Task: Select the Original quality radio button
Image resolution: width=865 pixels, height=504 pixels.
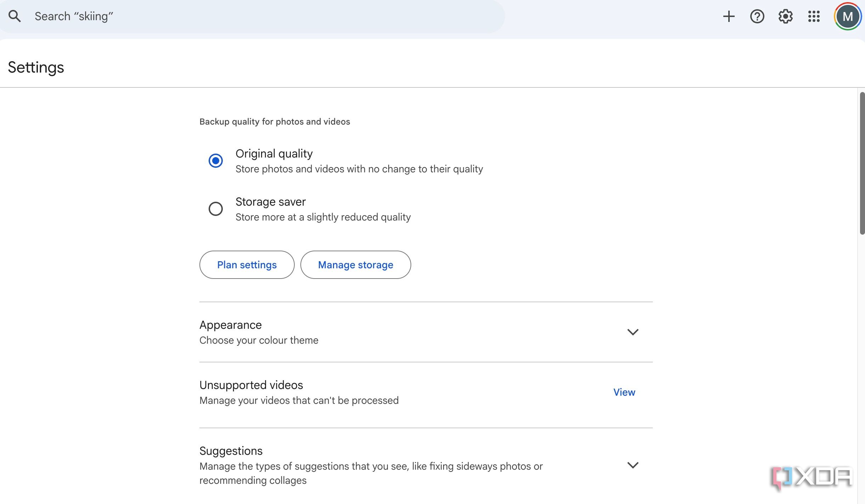Action: 215,161
